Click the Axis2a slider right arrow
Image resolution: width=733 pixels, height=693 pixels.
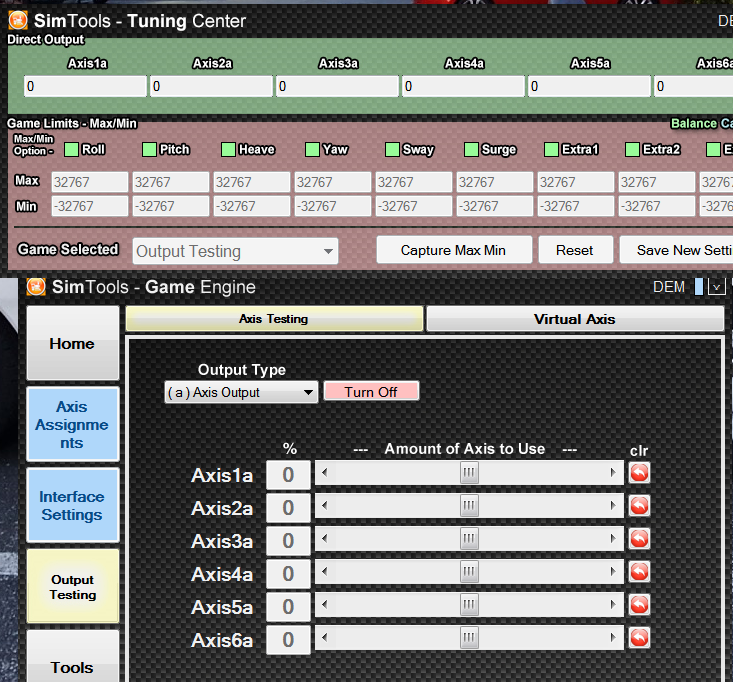coord(613,505)
